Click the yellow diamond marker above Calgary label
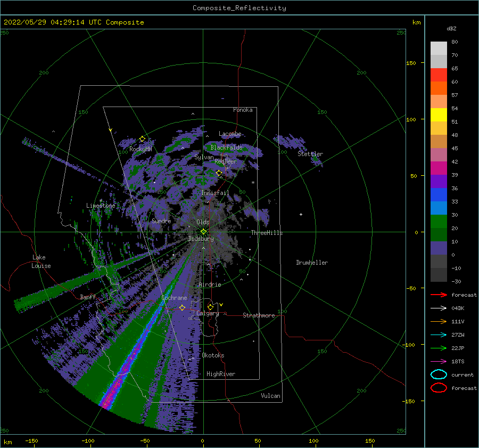479x448 pixels. [x=210, y=307]
